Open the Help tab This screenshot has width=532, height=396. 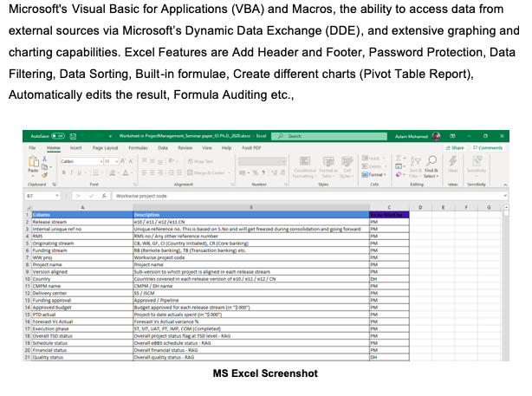tap(227, 148)
